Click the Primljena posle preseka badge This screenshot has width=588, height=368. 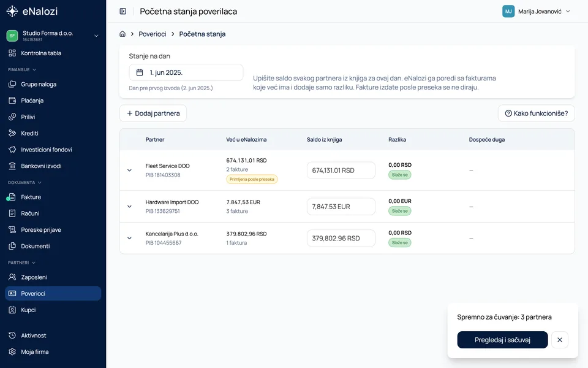tap(252, 179)
